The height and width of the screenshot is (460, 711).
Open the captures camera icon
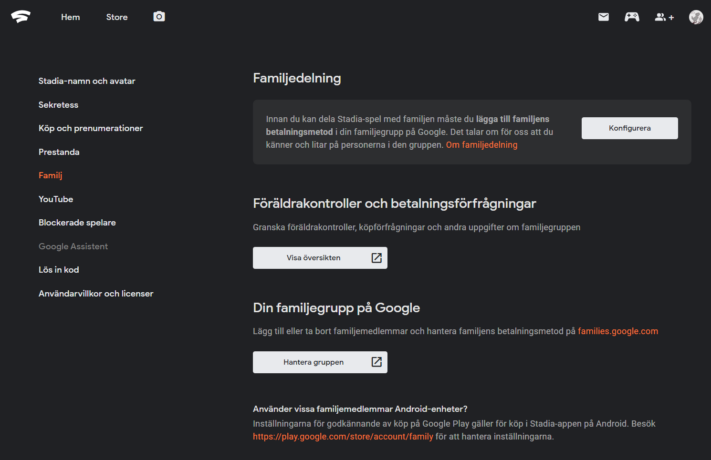tap(159, 17)
